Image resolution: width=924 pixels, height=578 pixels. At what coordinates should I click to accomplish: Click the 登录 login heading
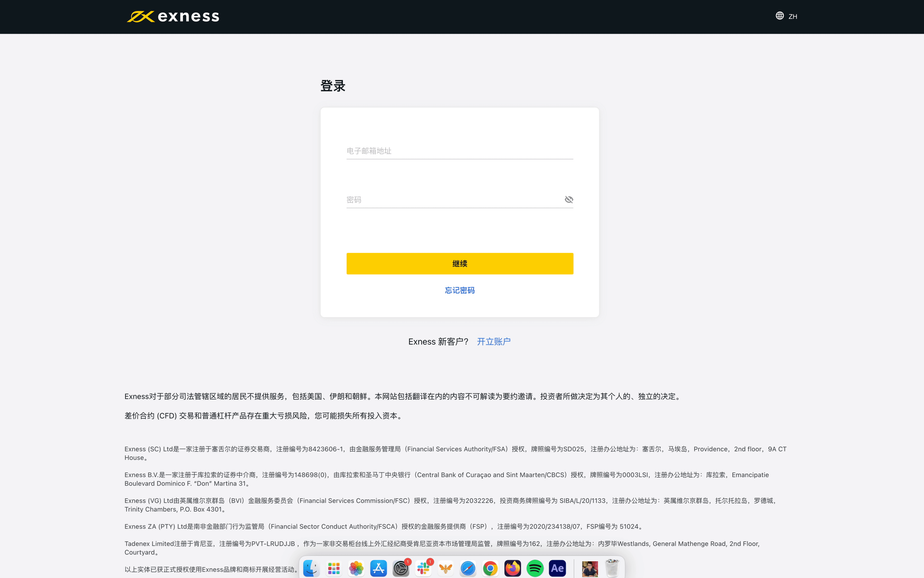[333, 86]
